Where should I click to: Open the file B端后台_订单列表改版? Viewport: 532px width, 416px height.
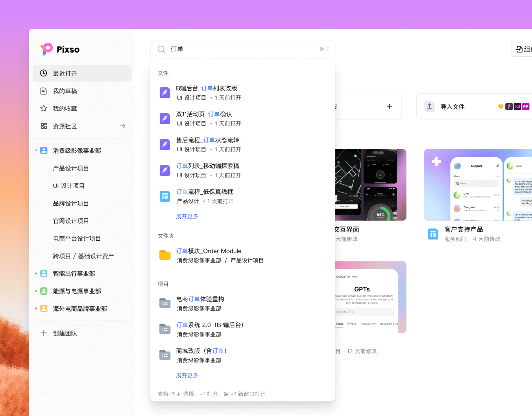click(x=206, y=88)
